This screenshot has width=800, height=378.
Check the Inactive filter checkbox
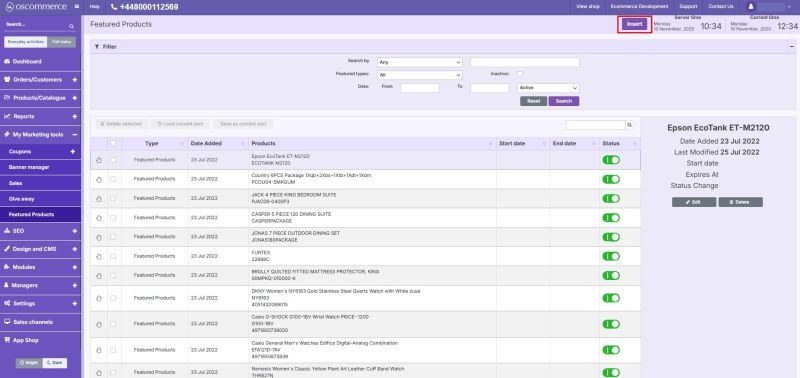[520, 74]
